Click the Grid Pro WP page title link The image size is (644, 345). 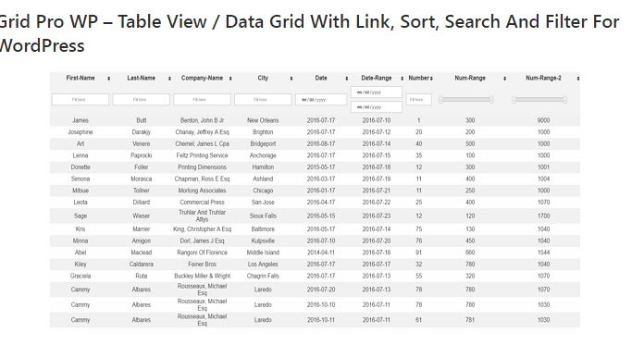309,33
